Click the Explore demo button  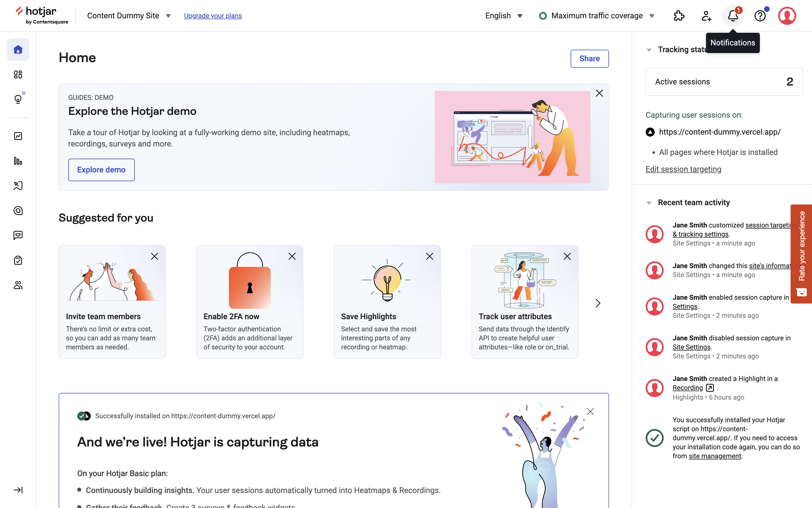pos(101,170)
